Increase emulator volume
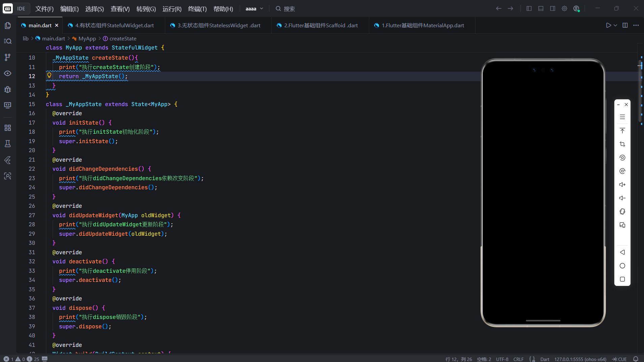 [622, 185]
